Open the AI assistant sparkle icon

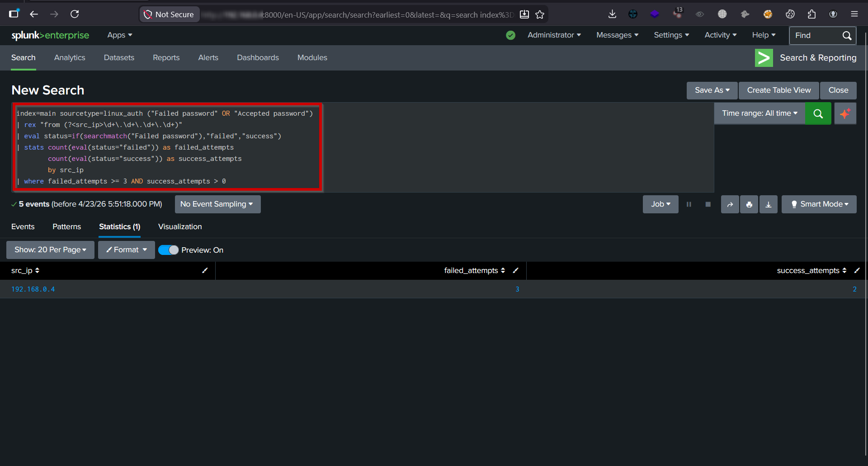(x=845, y=113)
